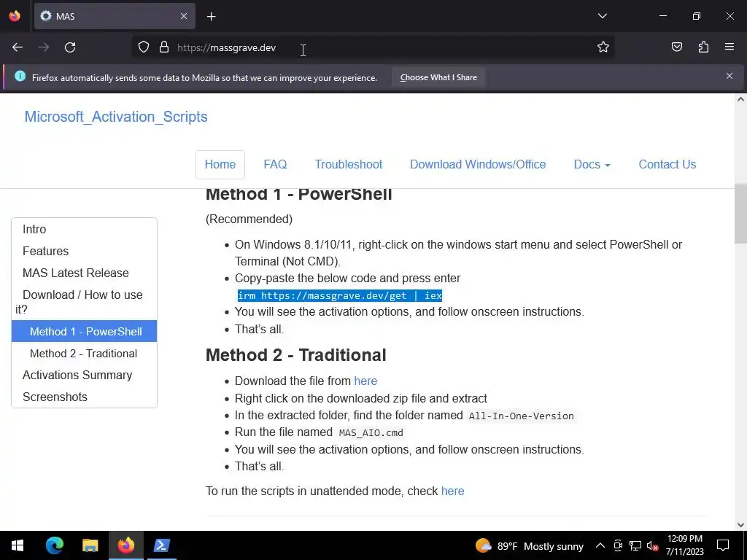This screenshot has width=747, height=560.
Task: Open the FAQ nav link
Action: pos(275,165)
